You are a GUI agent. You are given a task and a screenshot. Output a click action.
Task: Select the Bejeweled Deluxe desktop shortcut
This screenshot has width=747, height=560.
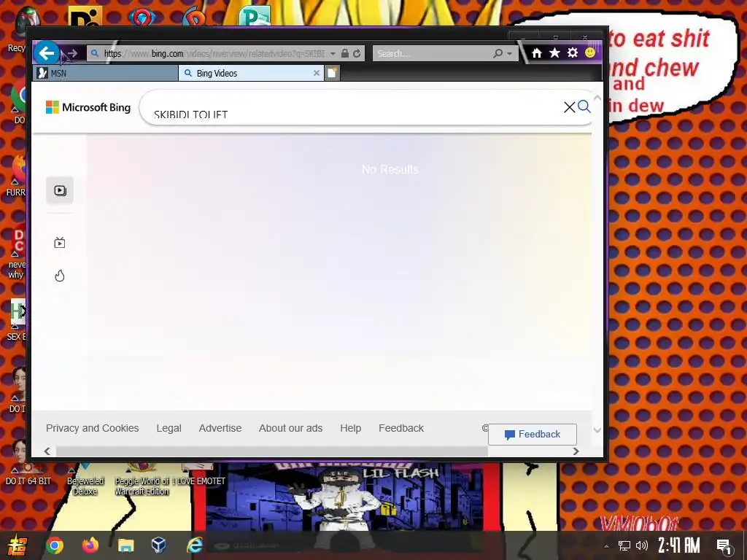[85, 481]
